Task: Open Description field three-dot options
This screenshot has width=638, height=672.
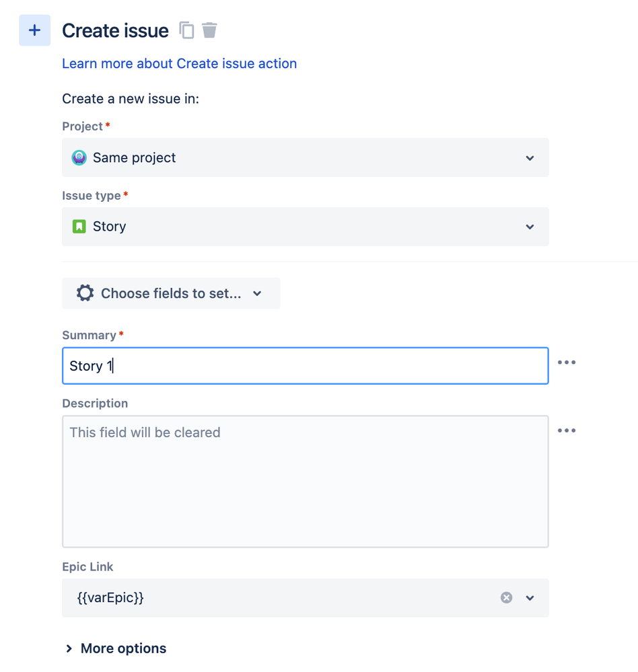Action: coord(567,431)
